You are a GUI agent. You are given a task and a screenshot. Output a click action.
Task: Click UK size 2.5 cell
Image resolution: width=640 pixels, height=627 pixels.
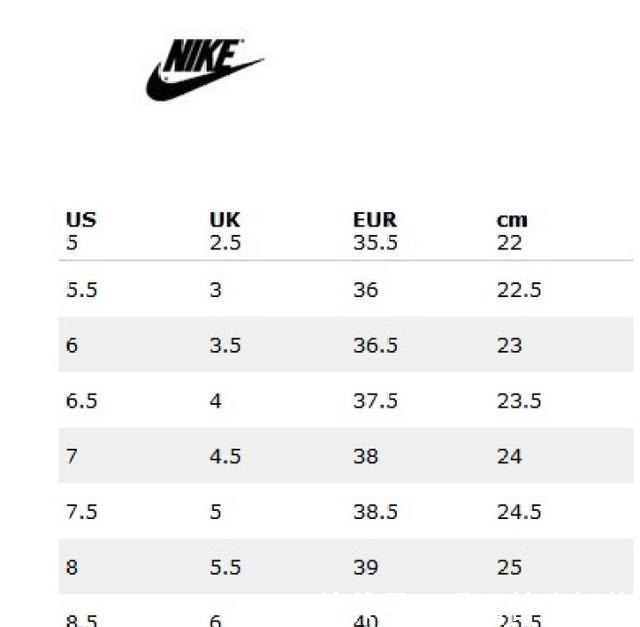[x=225, y=243]
